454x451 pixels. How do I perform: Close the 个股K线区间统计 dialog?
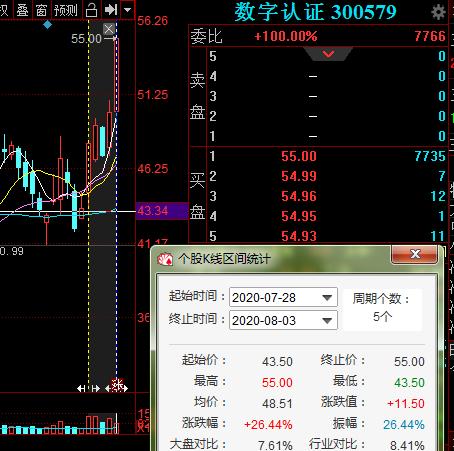tap(415, 255)
